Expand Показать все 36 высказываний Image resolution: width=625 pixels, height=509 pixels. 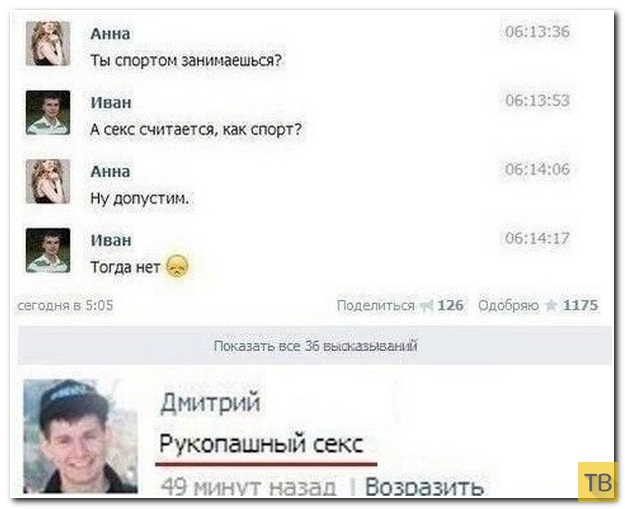315,346
